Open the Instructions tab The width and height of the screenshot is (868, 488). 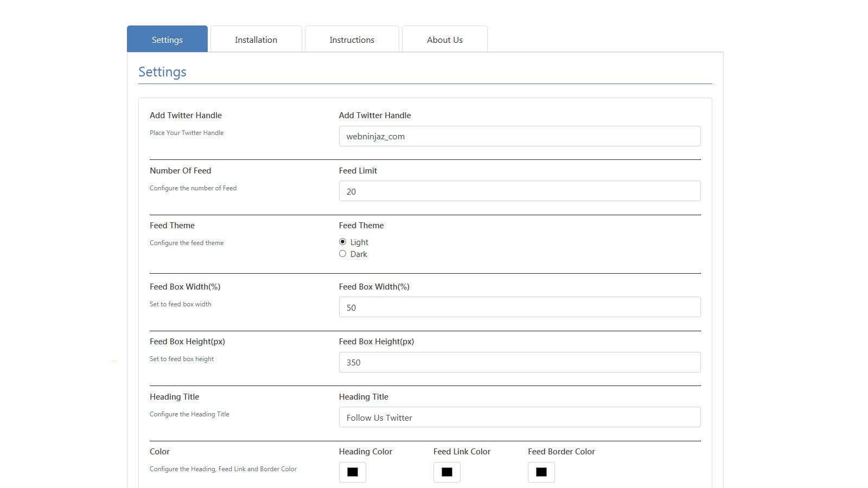[352, 39]
